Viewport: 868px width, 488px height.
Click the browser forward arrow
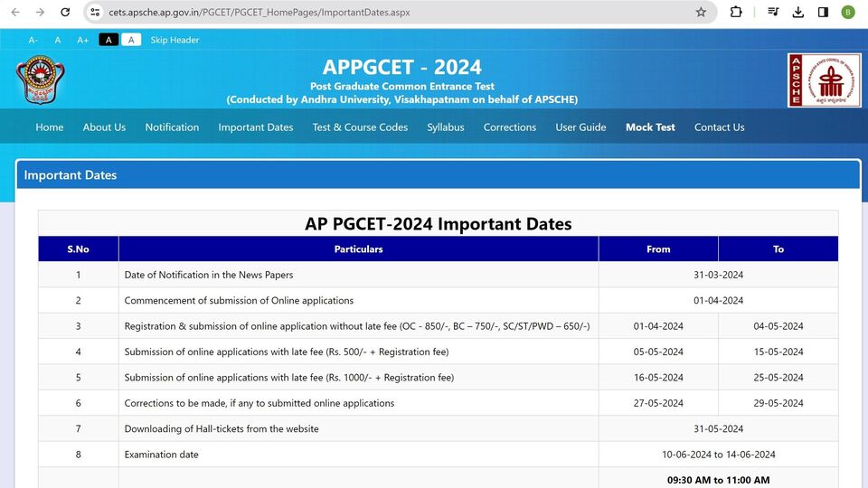(40, 12)
